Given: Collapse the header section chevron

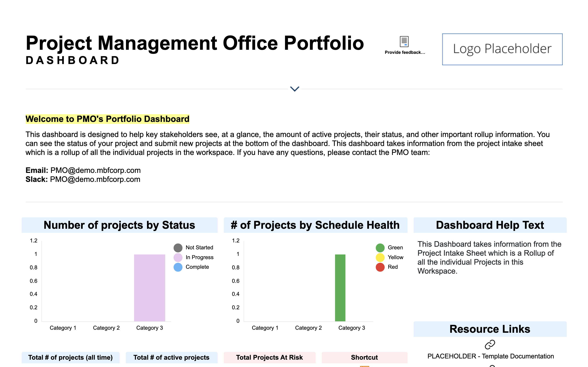Looking at the screenshot, I should click(x=294, y=89).
